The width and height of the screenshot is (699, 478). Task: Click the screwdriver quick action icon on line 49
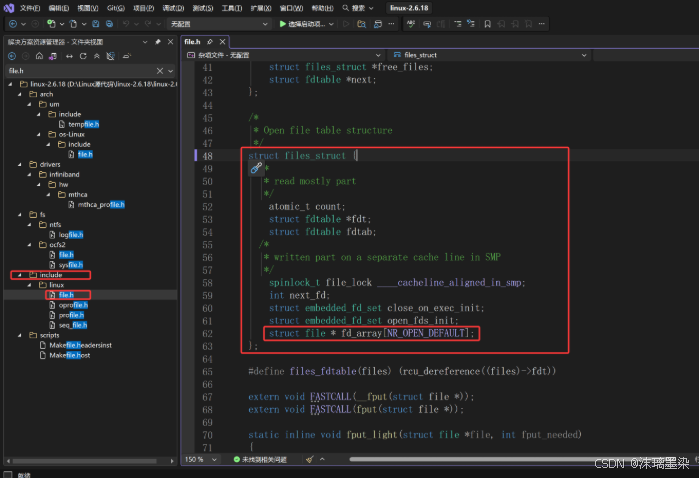click(256, 168)
